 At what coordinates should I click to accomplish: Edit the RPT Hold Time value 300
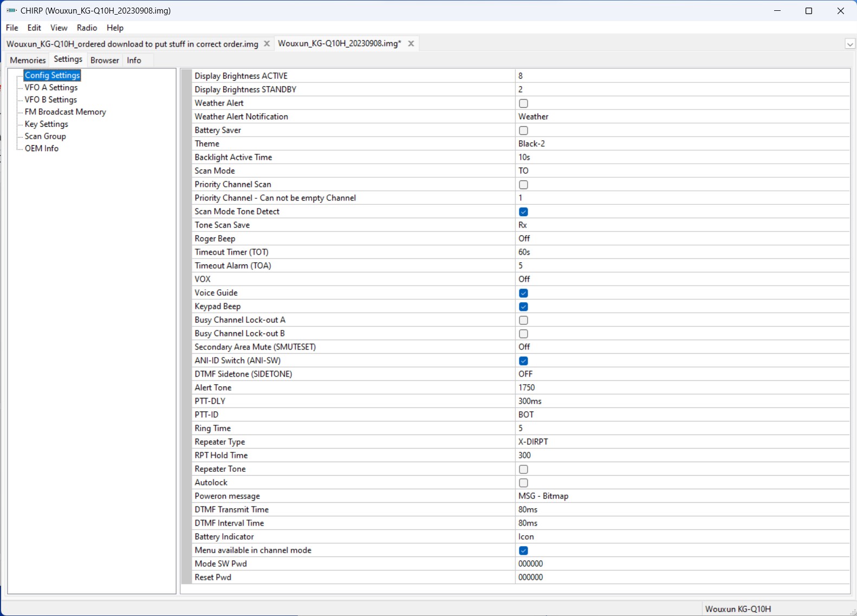tap(682, 455)
